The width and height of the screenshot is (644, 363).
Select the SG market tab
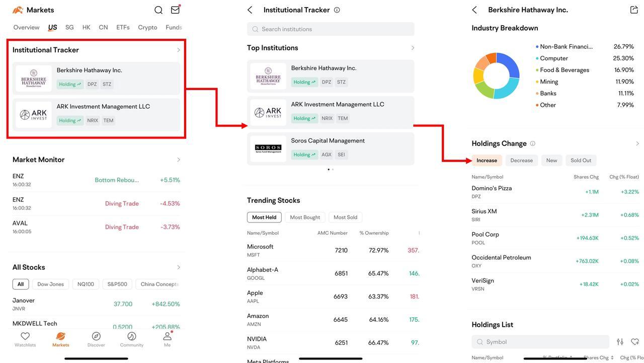click(69, 27)
